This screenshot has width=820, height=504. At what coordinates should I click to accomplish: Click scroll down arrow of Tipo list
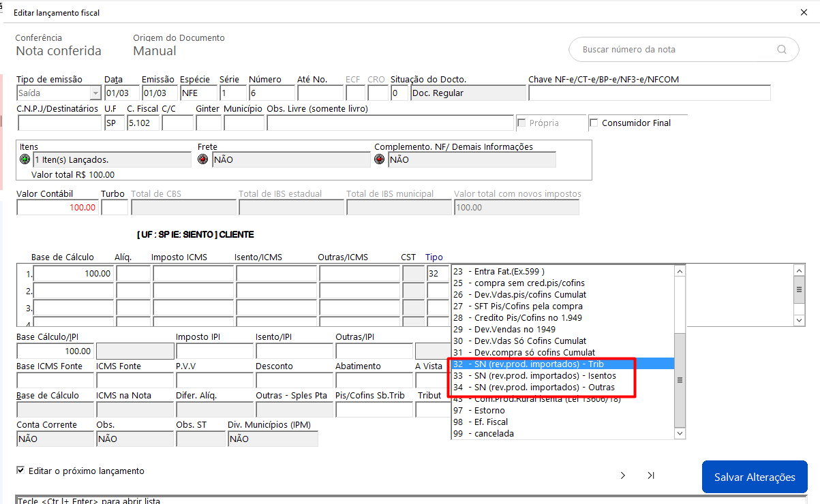coord(680,433)
